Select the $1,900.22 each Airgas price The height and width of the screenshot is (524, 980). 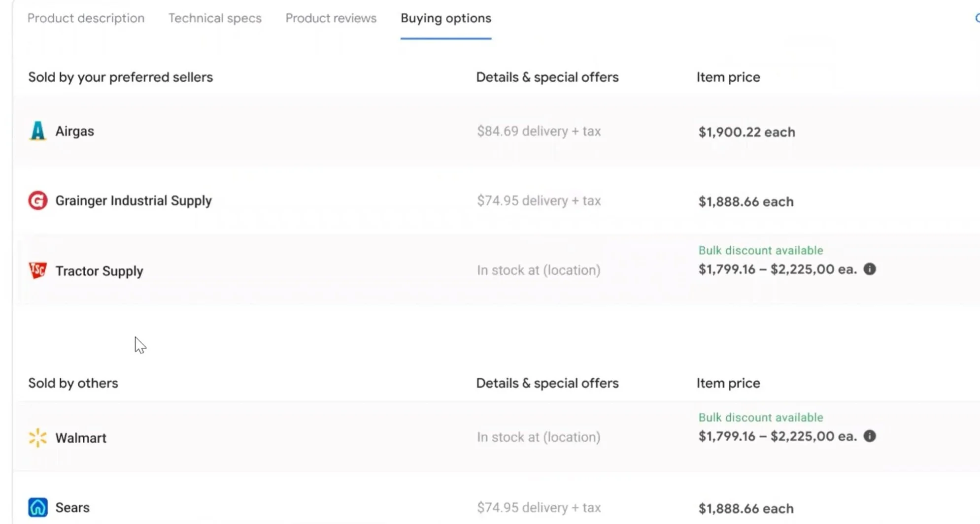[746, 132]
